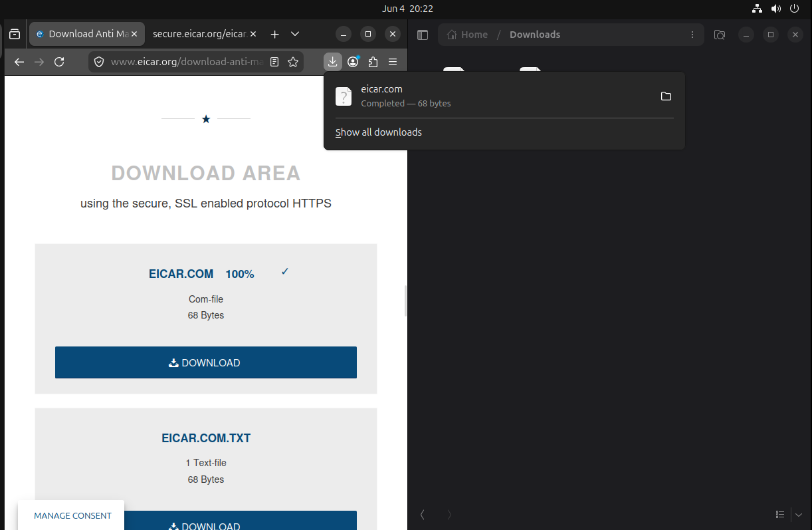Click the EICAR.COM.TXT heading text
This screenshot has height=530, width=812.
[x=206, y=438]
